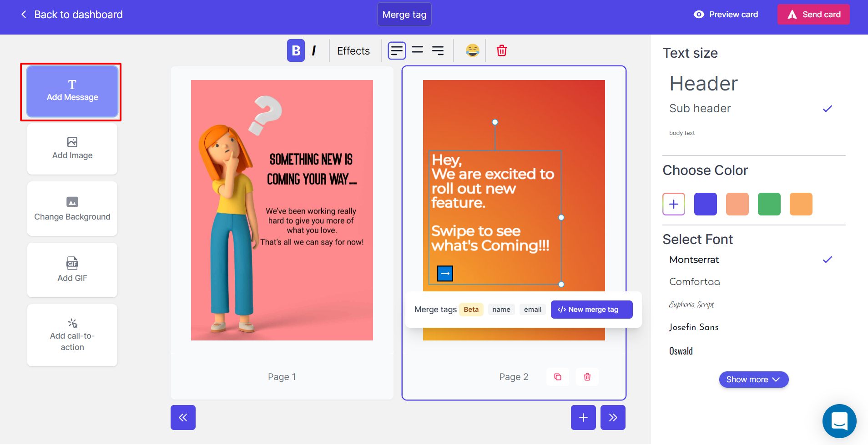Add a new page with the plus button
Viewport: 868px width, 445px height.
pyautogui.click(x=583, y=417)
